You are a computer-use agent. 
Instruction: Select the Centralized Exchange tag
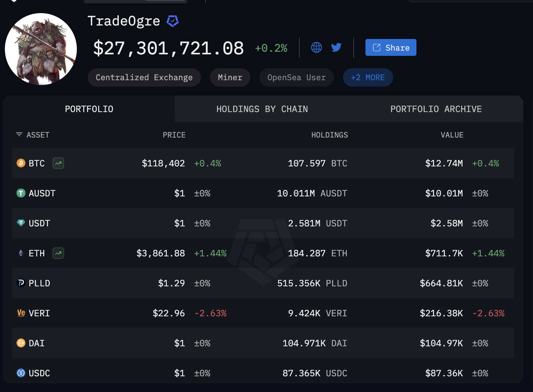pos(144,78)
